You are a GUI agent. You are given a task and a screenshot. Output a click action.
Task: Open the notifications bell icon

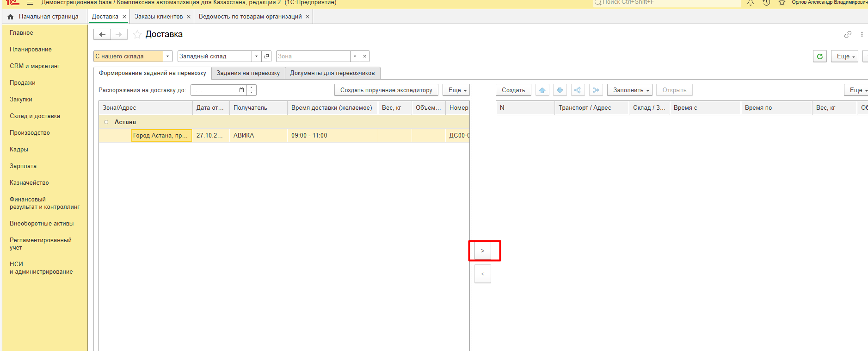pyautogui.click(x=751, y=3)
